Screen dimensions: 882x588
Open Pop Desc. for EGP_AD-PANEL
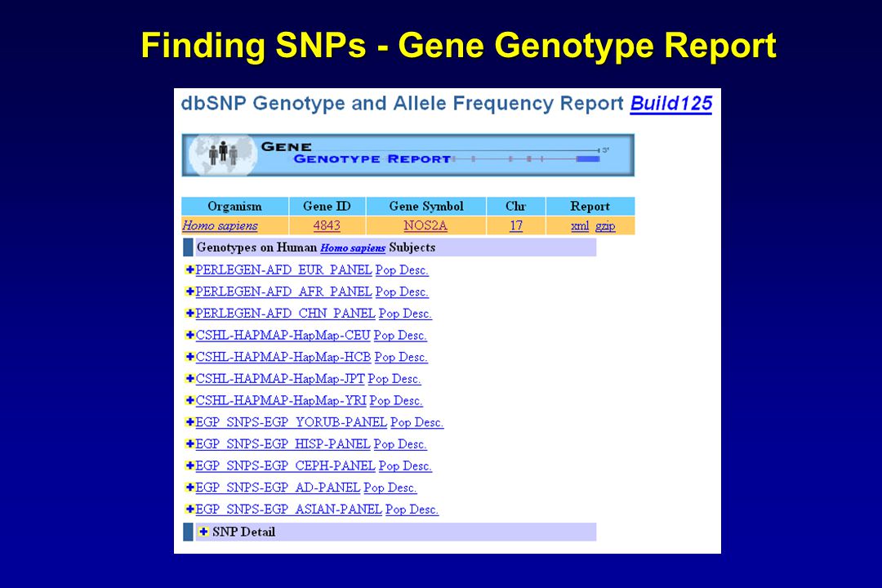click(x=390, y=488)
